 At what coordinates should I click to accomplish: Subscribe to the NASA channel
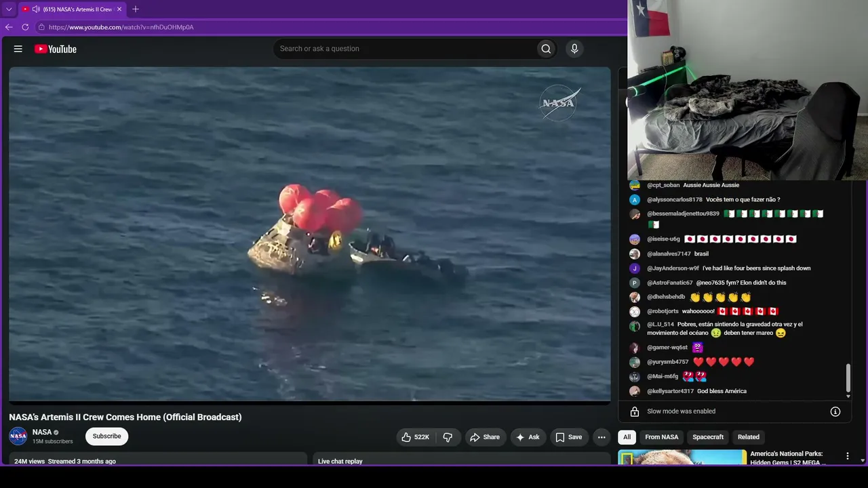tap(106, 436)
